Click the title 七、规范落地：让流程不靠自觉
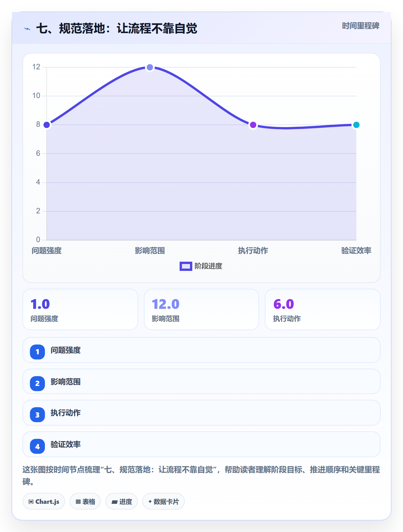The height and width of the screenshot is (532, 403). [x=117, y=28]
